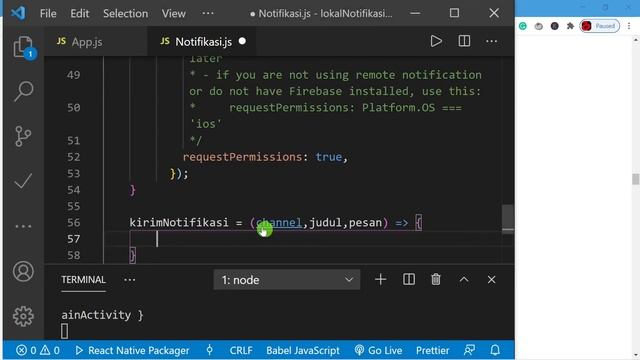Click the word kirimNotifikasi on line 56
Image resolution: width=640 pixels, height=360 pixels.
click(179, 222)
